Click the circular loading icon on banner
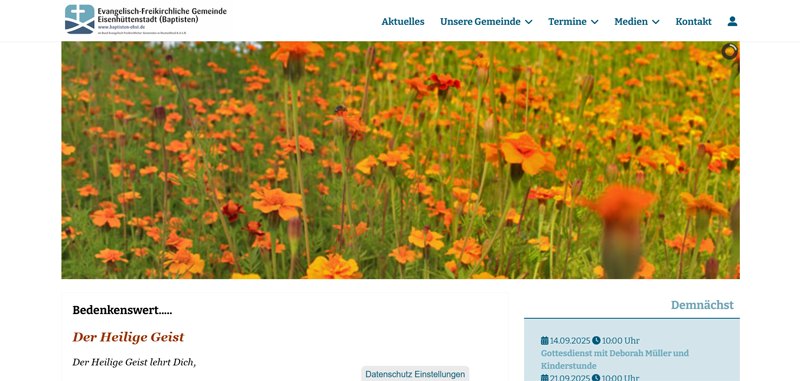 (x=730, y=52)
